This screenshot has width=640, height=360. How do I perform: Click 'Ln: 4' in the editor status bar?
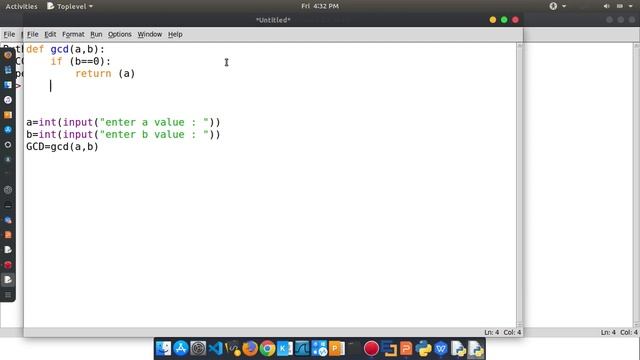point(491,333)
